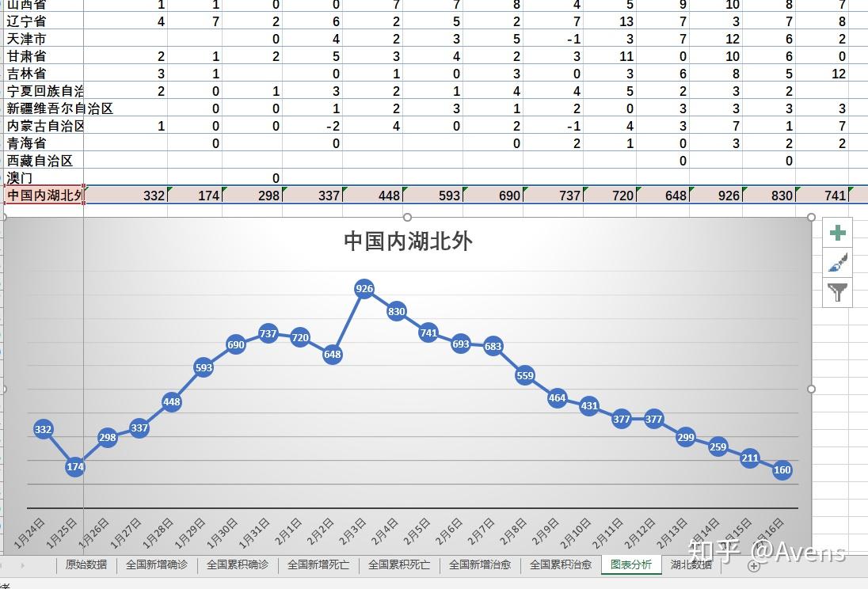Open Chart Filters using the funnel icon

pos(837,292)
